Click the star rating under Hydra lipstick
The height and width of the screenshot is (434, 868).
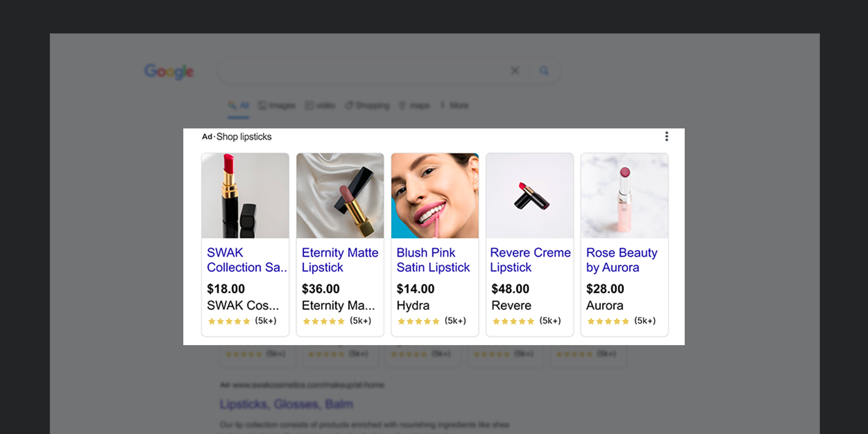[418, 321]
